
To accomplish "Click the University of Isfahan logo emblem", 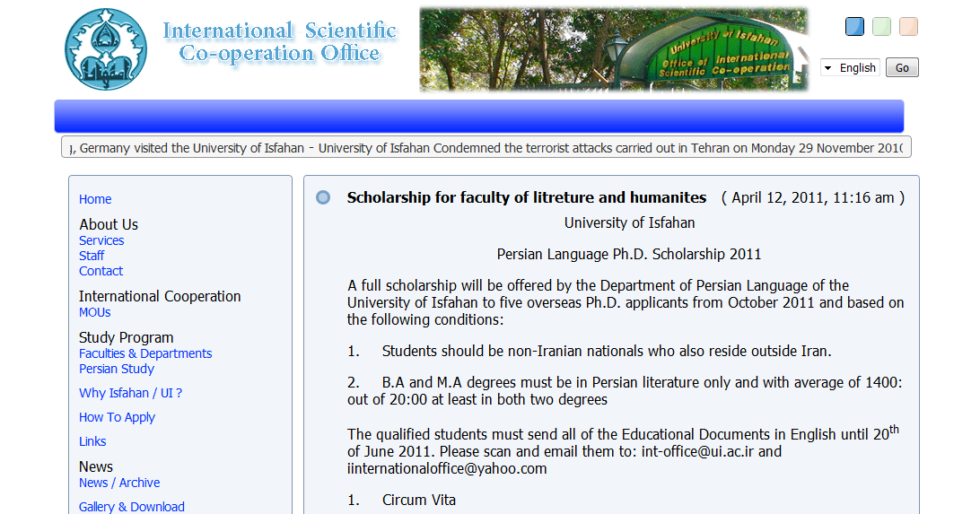I will (106, 49).
